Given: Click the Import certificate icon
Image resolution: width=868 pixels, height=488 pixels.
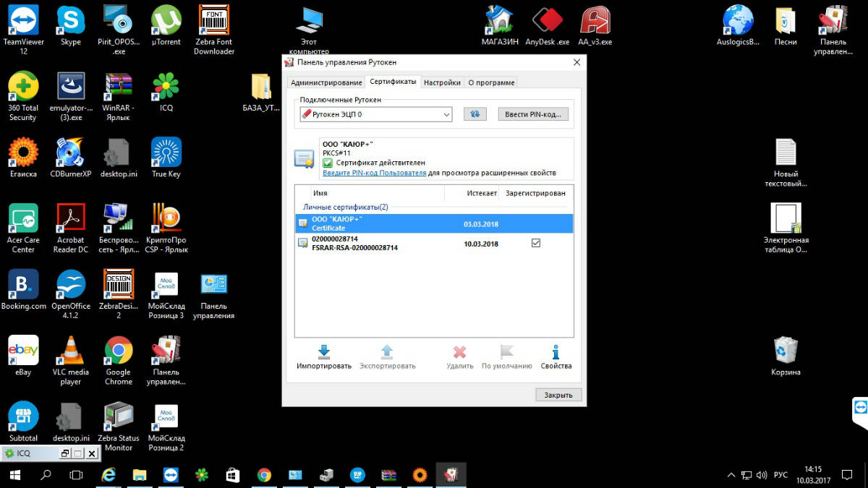Looking at the screenshot, I should point(323,351).
